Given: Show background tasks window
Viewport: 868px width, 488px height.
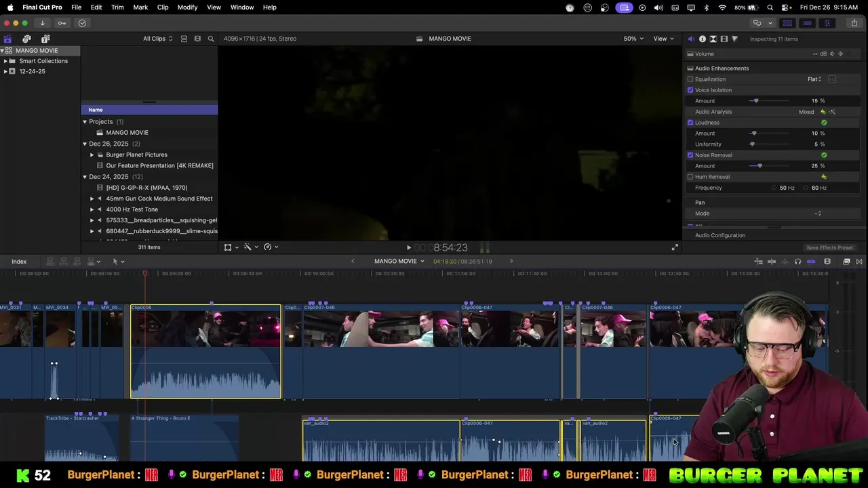Looking at the screenshot, I should coord(82,23).
